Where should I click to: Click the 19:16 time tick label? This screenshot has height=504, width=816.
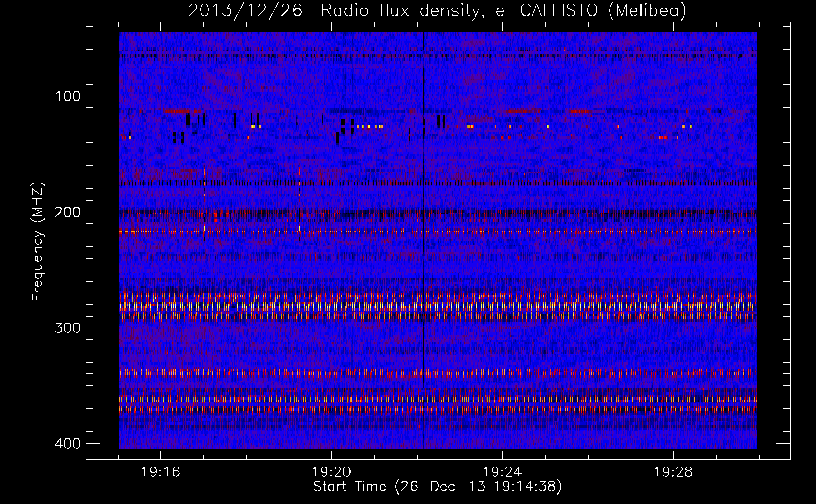click(161, 472)
